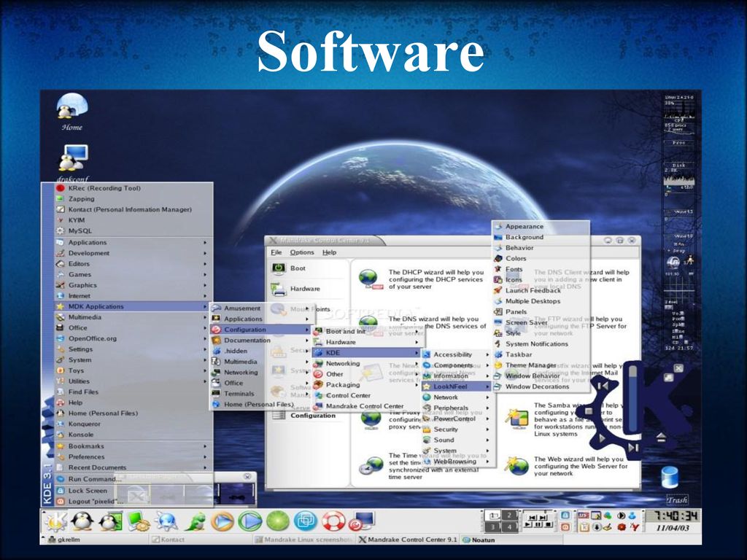This screenshot has width=747, height=560.
Task: Click the Terminals entry in MDK menu
Action: point(260,394)
